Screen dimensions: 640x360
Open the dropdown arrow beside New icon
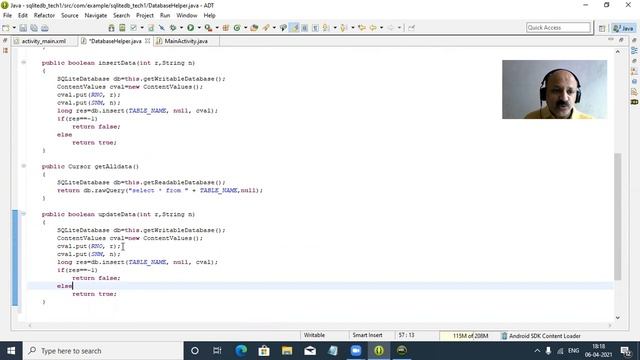pyautogui.click(x=14, y=28)
